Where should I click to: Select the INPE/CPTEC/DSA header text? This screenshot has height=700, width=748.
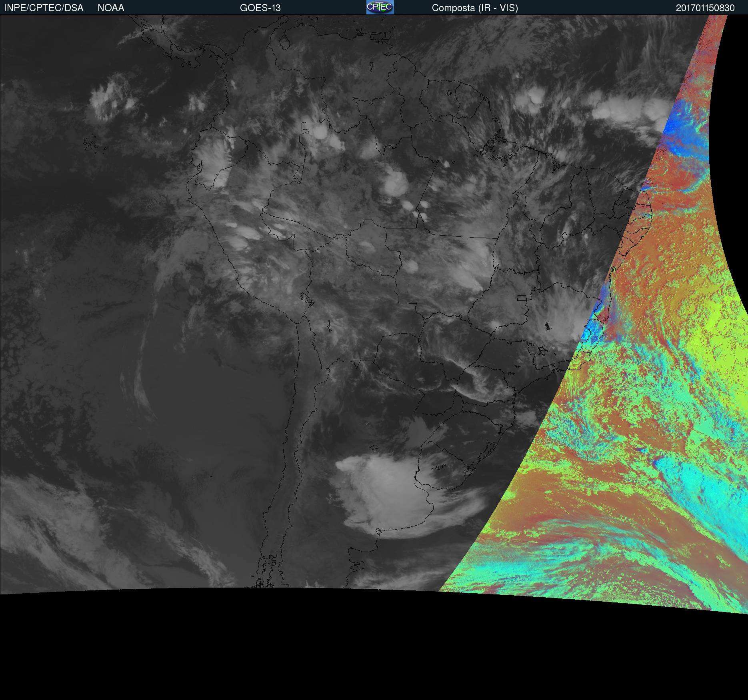coord(44,8)
